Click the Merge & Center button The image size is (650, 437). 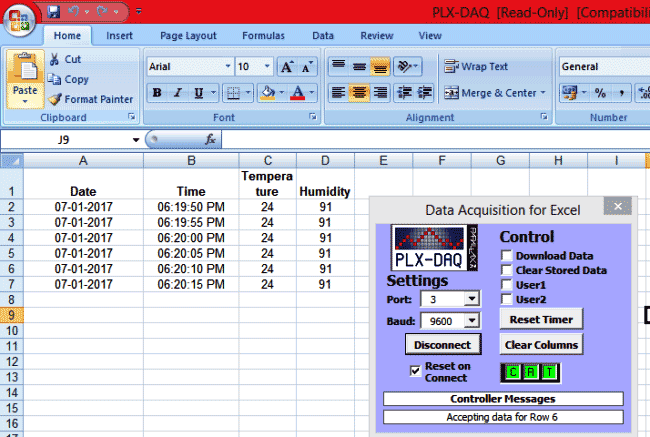[x=490, y=93]
